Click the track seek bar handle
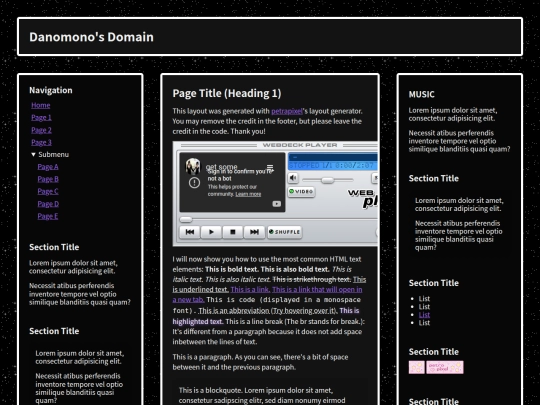This screenshot has width=540, height=405. [x=186, y=219]
